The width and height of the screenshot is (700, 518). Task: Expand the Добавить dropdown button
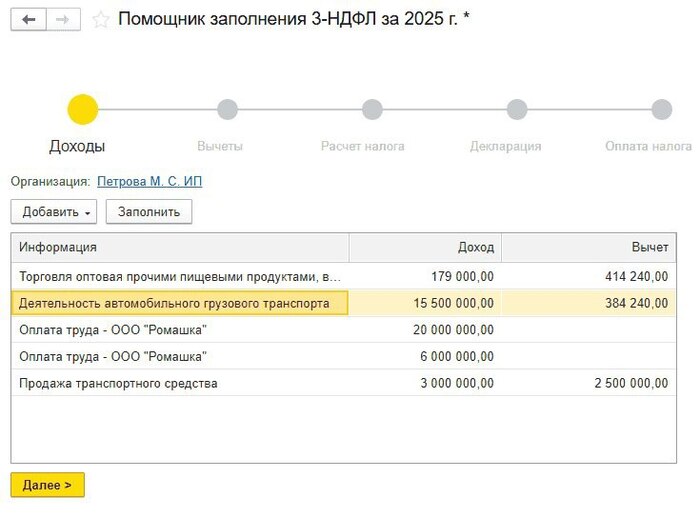pos(55,212)
